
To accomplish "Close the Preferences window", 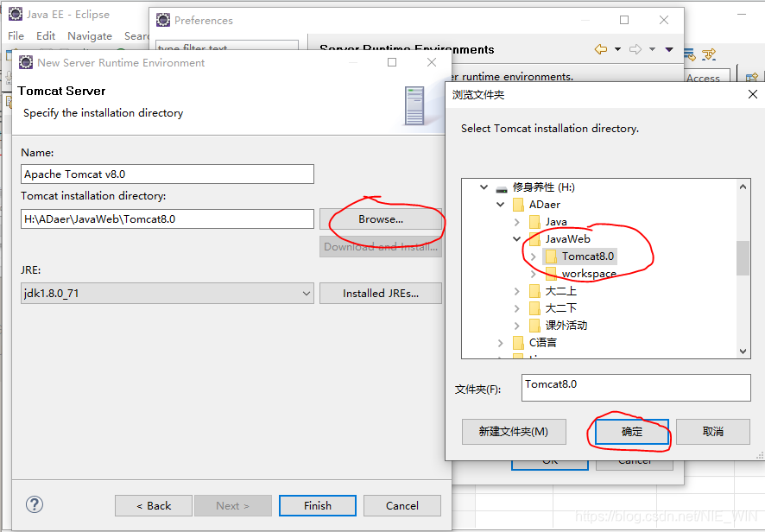I will click(x=663, y=20).
